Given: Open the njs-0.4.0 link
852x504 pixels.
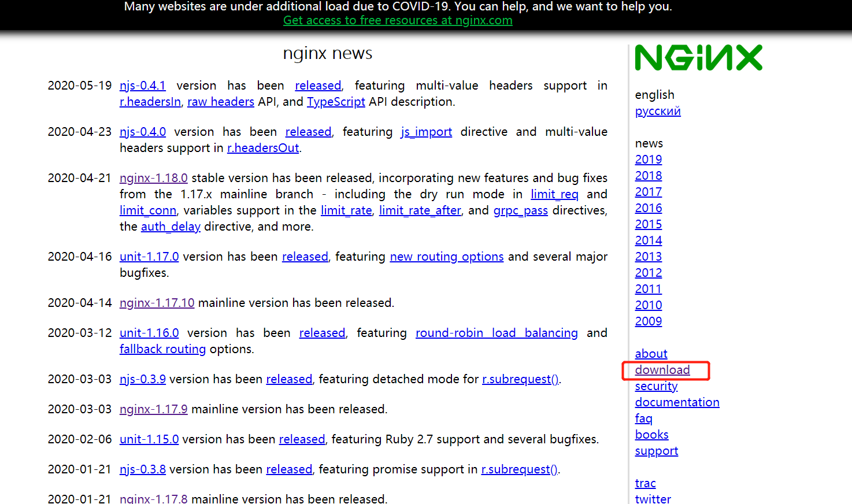Looking at the screenshot, I should (143, 132).
